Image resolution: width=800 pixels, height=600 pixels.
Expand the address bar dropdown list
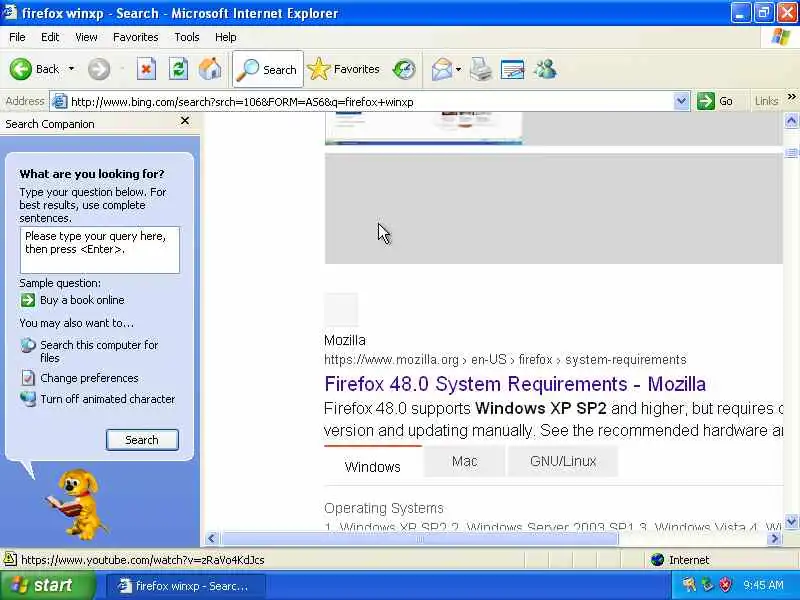coord(681,102)
